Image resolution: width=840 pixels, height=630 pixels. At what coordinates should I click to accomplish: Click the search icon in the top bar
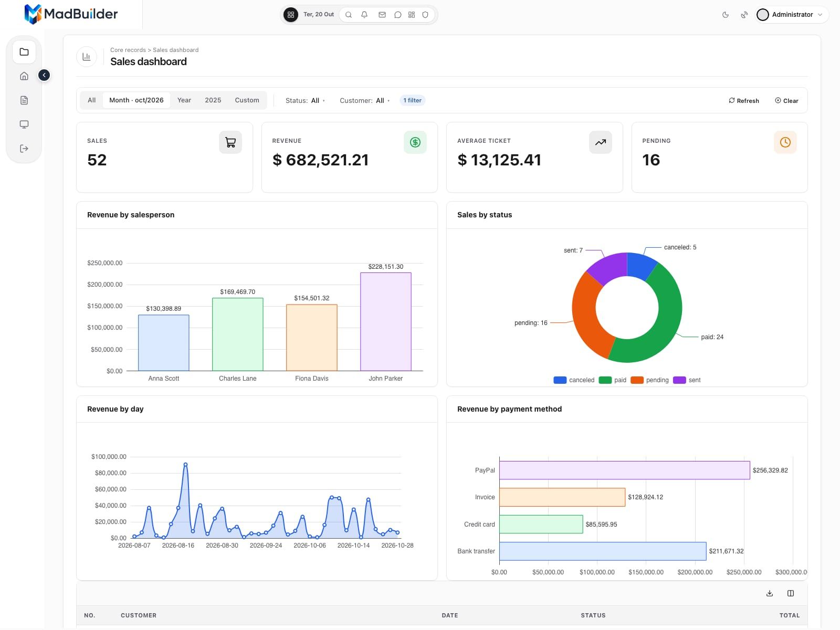point(349,15)
